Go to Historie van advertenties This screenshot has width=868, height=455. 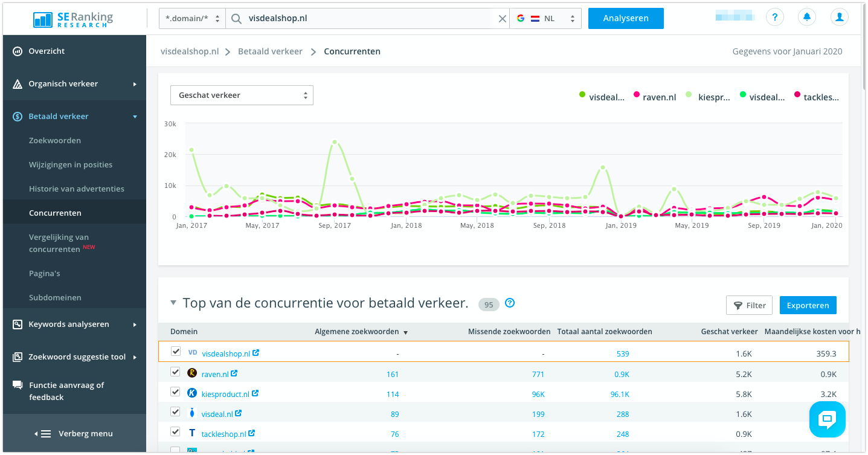[77, 189]
